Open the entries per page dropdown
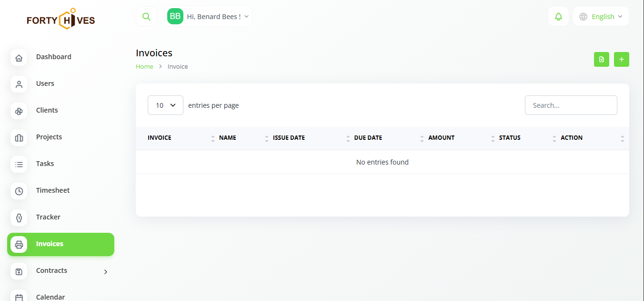644x301 pixels. point(165,105)
